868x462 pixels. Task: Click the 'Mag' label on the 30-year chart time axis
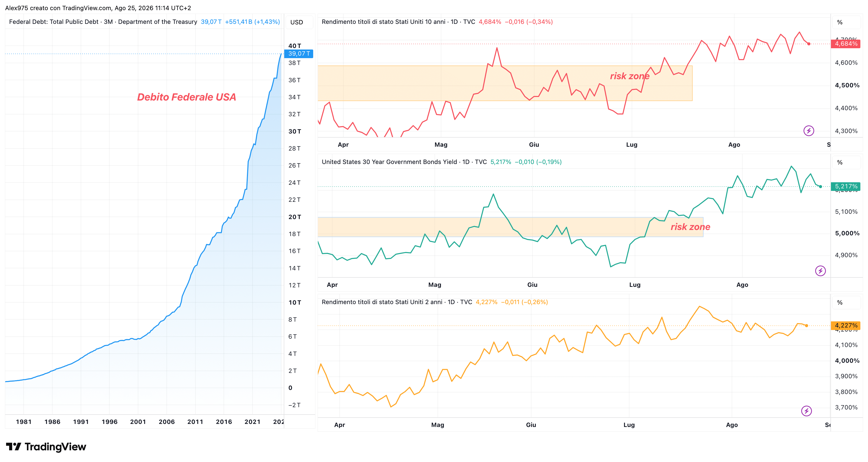click(x=435, y=285)
